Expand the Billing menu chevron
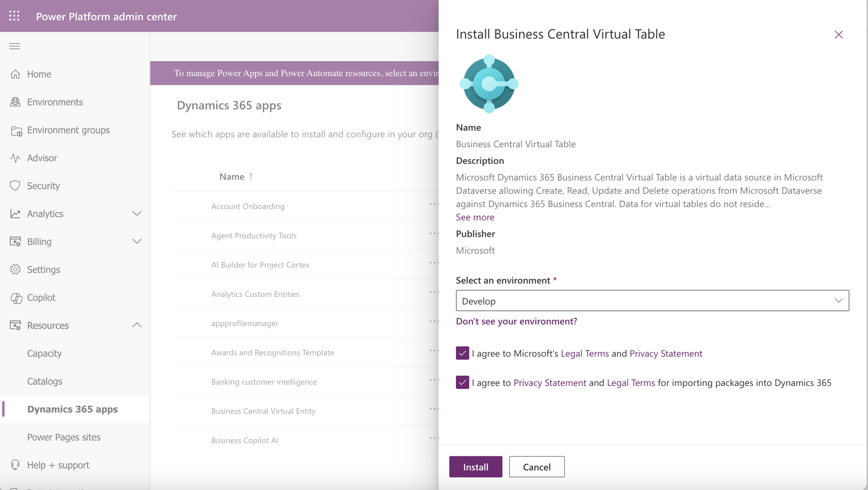The width and height of the screenshot is (868, 490). 137,242
